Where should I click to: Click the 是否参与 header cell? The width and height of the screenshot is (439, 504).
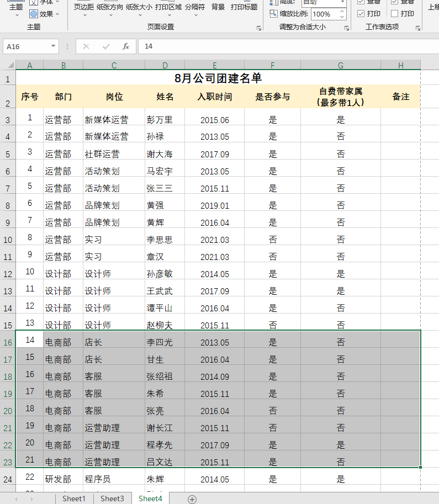[x=272, y=97]
